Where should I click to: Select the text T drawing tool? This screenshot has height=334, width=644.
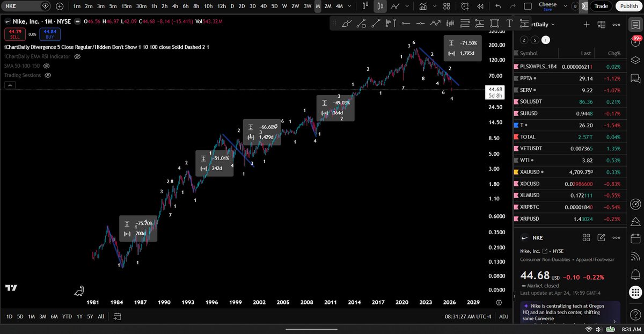[x=509, y=23]
